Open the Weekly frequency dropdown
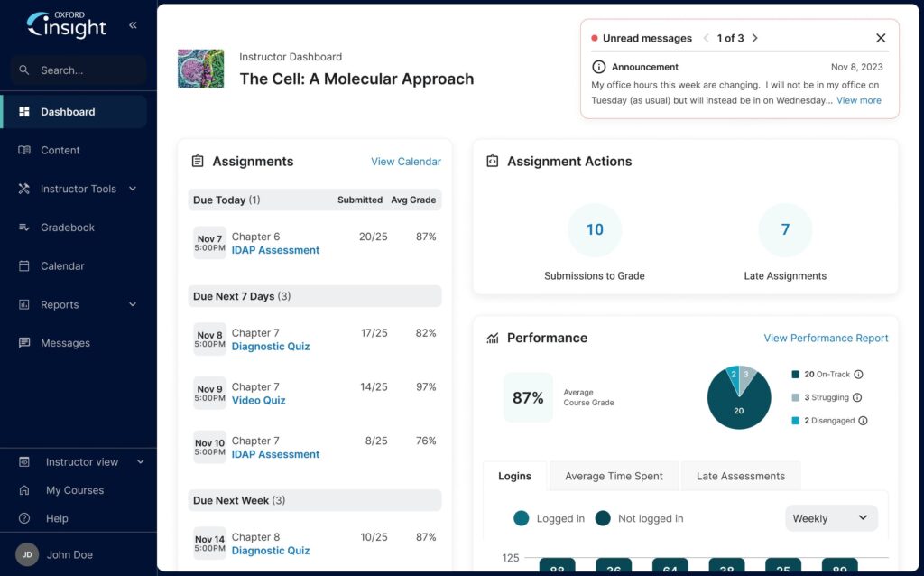Viewport: 924px width, 576px height. [x=830, y=518]
